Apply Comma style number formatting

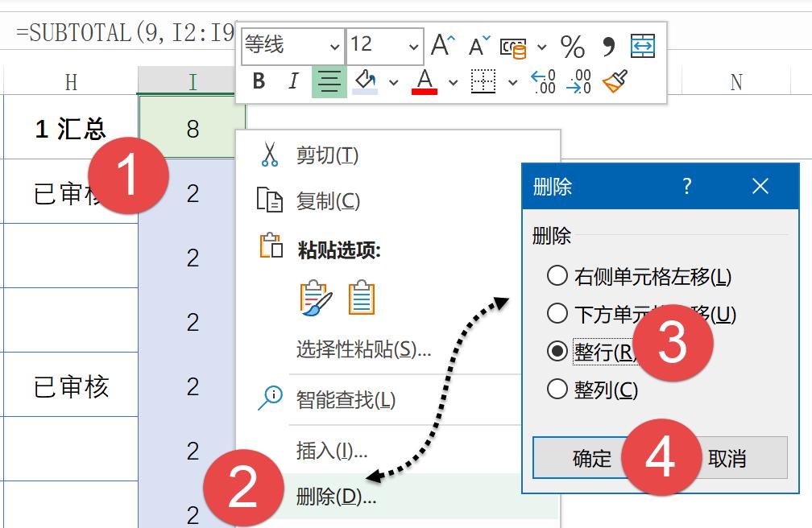pyautogui.click(x=610, y=47)
